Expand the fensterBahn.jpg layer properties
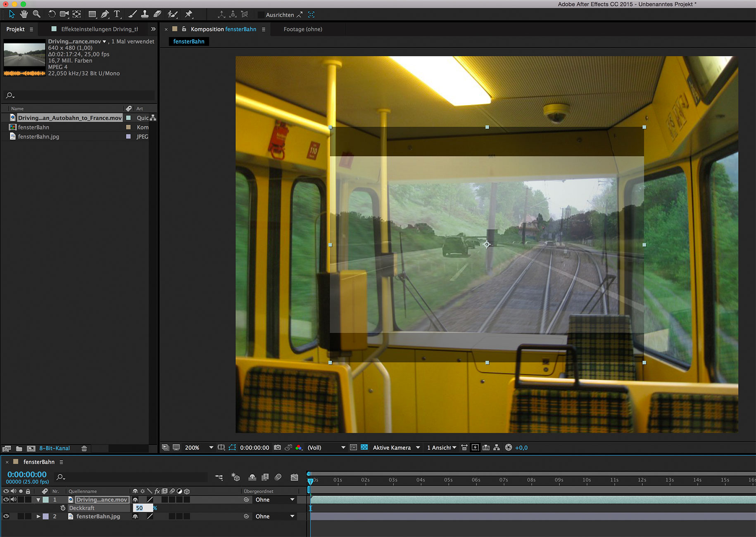Screen dimensions: 756x537 (38, 516)
